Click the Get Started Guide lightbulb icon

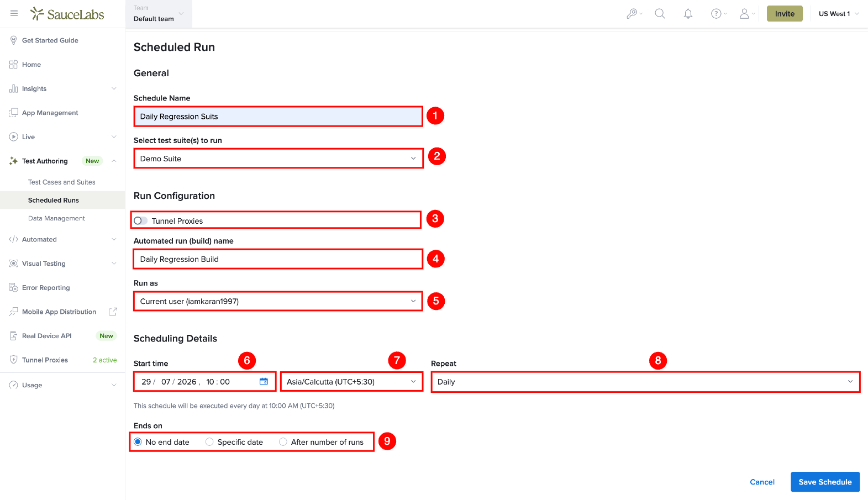[x=13, y=40]
